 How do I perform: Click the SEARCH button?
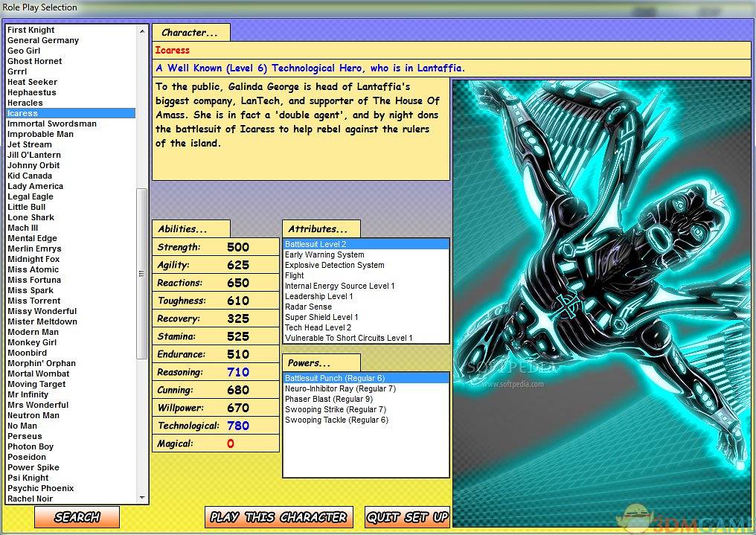tap(77, 517)
